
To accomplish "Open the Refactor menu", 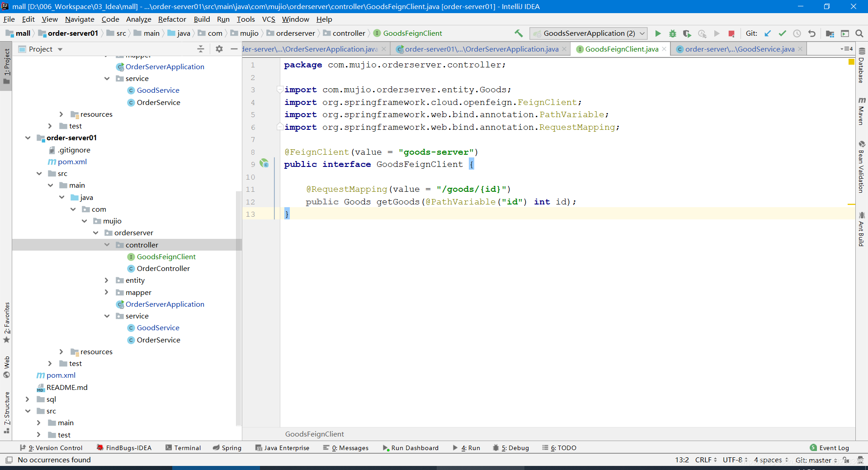I will (x=172, y=19).
